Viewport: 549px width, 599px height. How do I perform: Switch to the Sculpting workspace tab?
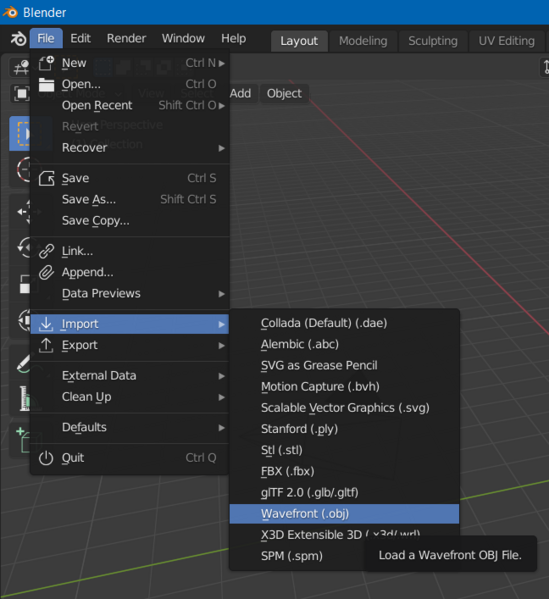(432, 41)
